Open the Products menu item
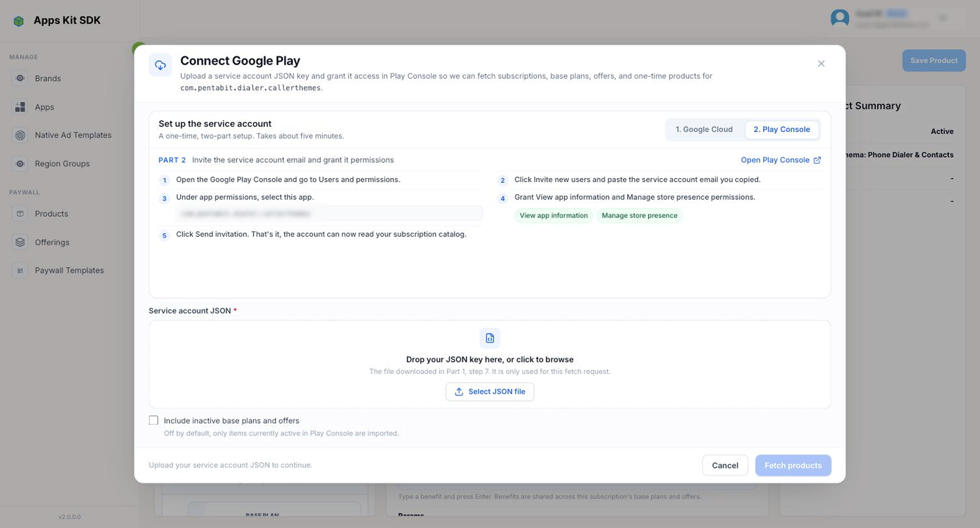The width and height of the screenshot is (980, 528). (51, 213)
